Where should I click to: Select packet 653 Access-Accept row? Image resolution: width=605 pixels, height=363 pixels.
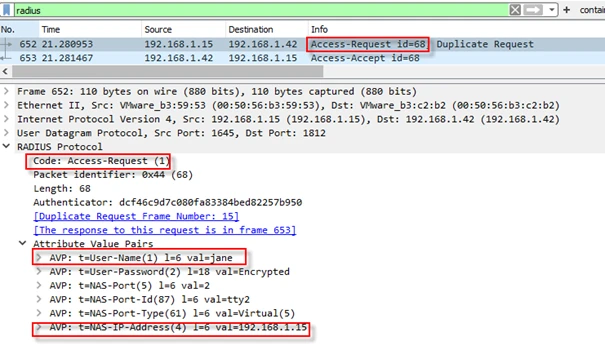coord(302,58)
